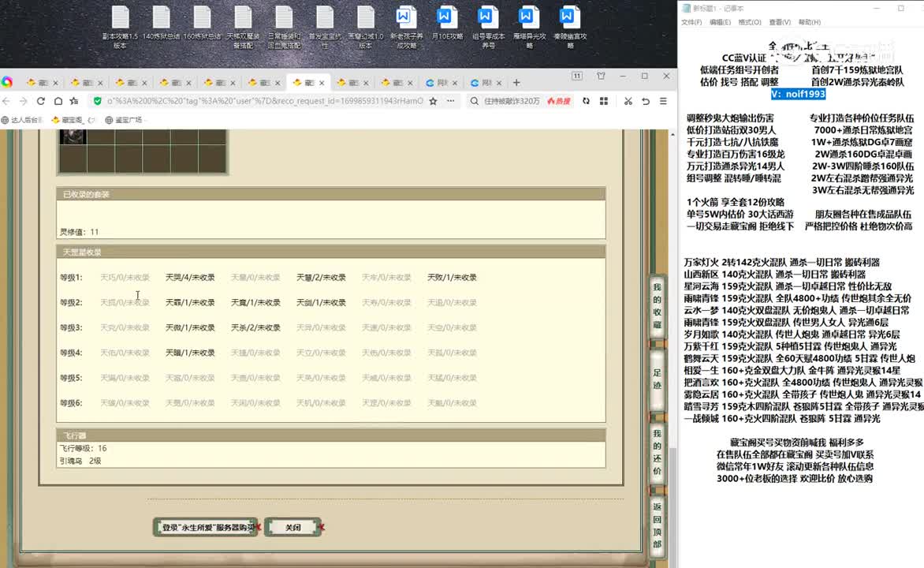Viewport: 924px width, 568px height.
Task: Open desktop file 天辉双魔装备搭配
Action: point(243,27)
